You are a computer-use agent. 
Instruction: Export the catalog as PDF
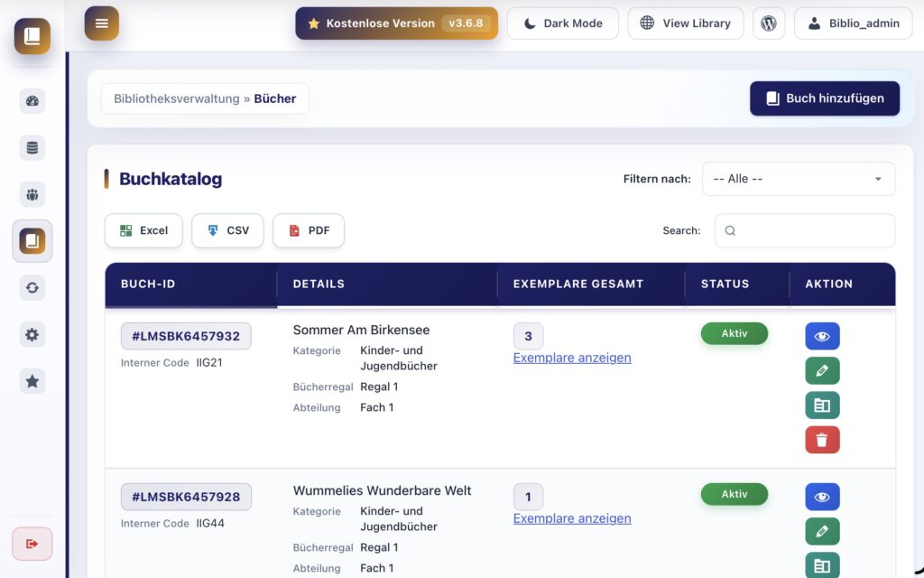coord(309,230)
